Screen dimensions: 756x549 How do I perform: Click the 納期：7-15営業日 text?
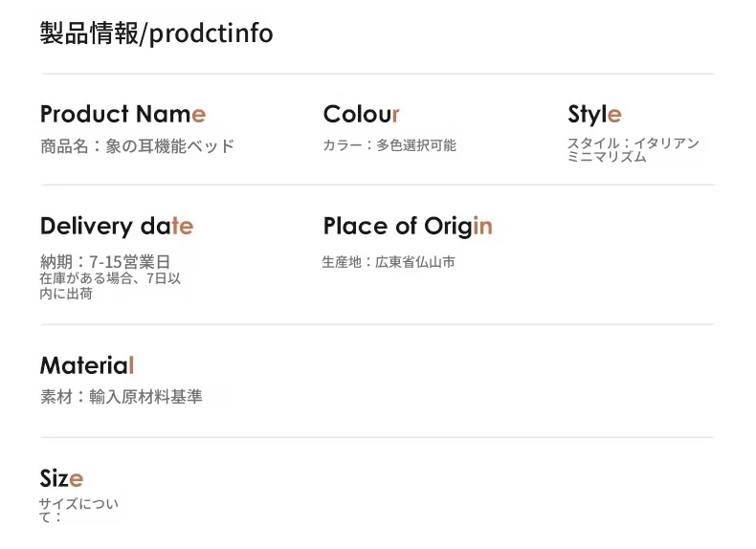coord(105,262)
